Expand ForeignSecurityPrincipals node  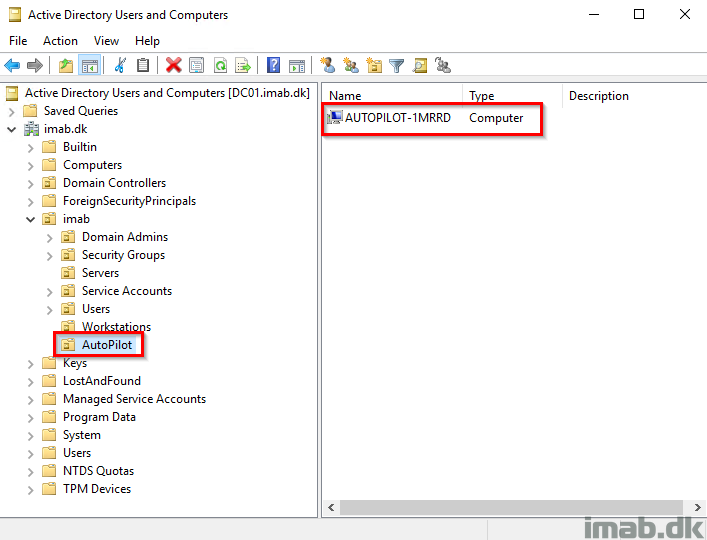(31, 201)
